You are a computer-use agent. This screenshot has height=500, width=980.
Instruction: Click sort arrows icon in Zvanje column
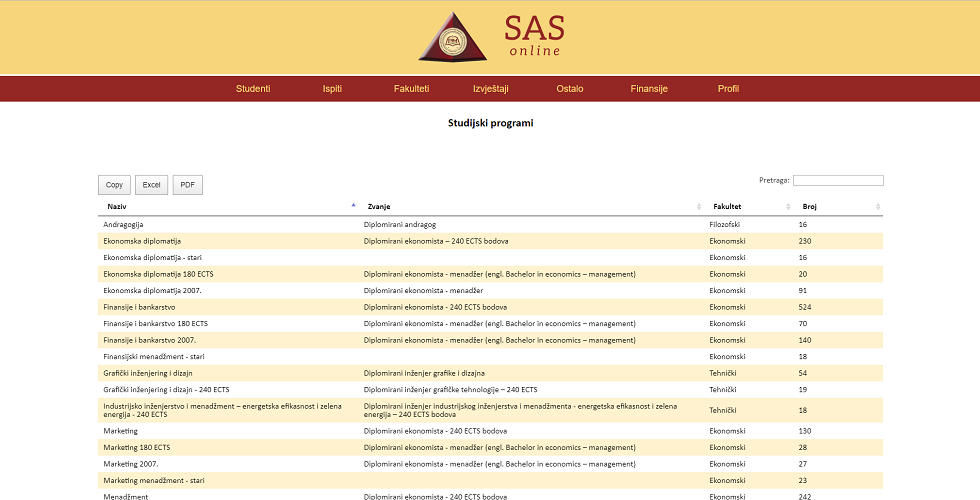(x=699, y=206)
